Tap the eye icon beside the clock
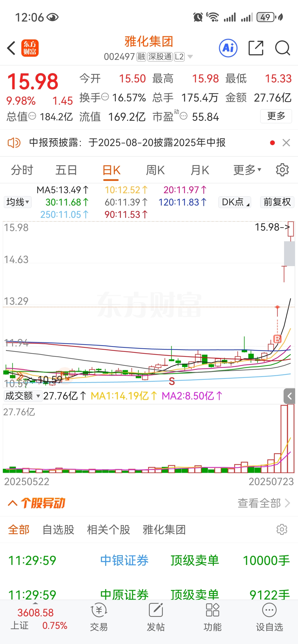The height and width of the screenshot is (644, 298). pos(53,17)
